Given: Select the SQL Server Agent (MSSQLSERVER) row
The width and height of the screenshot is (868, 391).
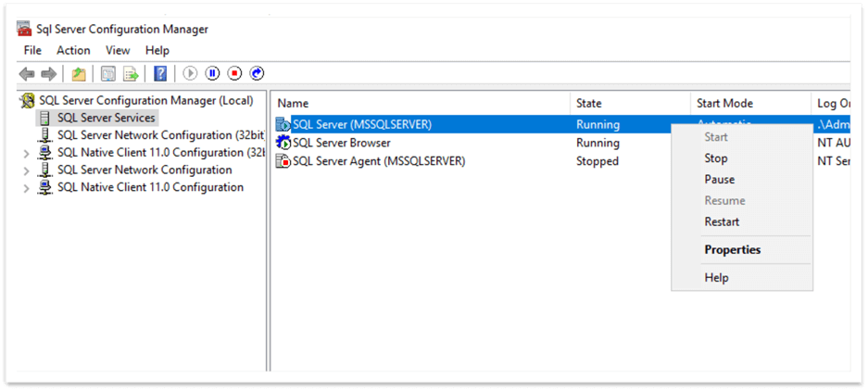Looking at the screenshot, I should coord(378,161).
